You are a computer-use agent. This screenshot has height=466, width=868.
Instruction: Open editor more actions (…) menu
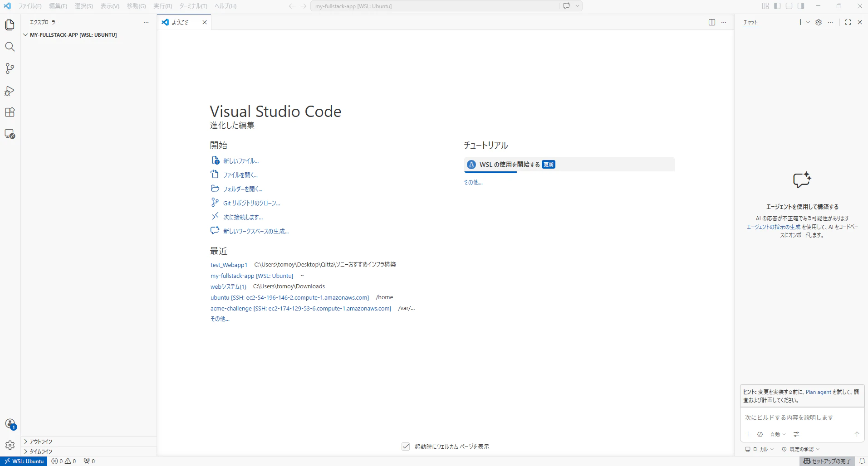(724, 22)
